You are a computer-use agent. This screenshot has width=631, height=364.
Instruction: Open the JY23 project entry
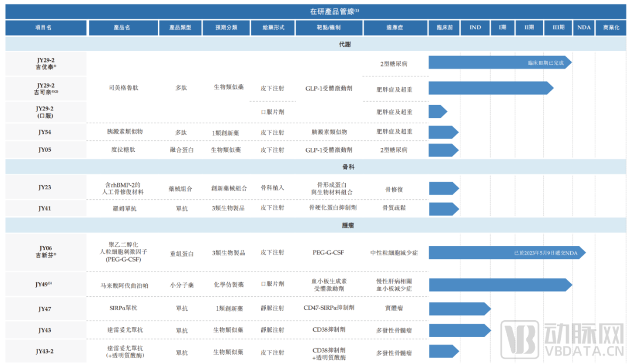click(x=45, y=188)
